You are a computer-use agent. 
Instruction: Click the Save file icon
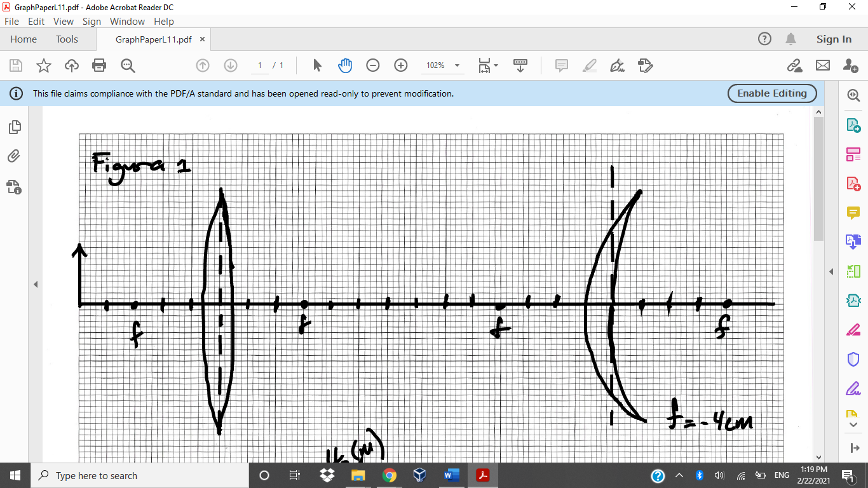16,65
